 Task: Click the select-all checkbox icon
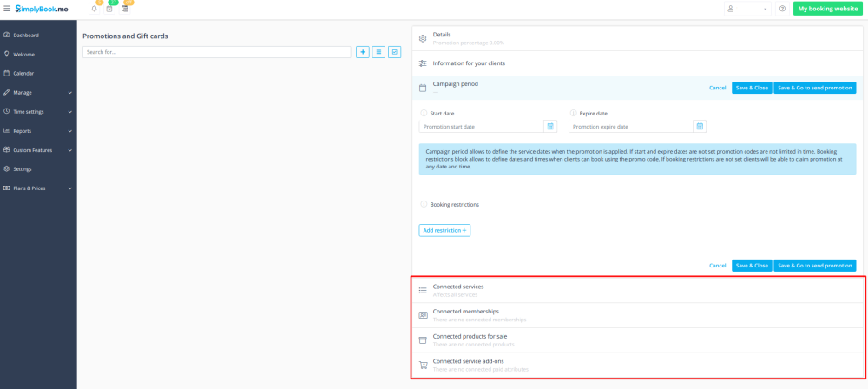[x=394, y=52]
